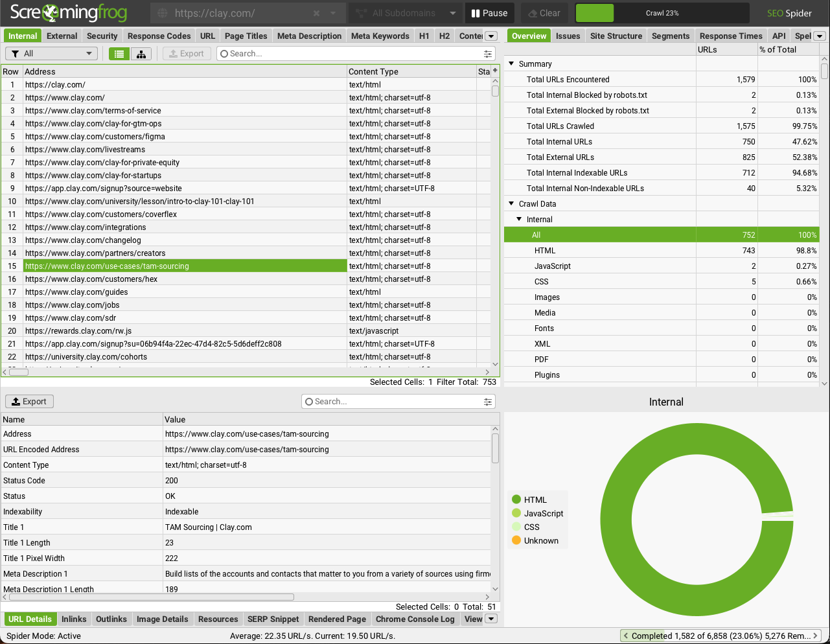Click the HTML legend swatch

pos(516,500)
